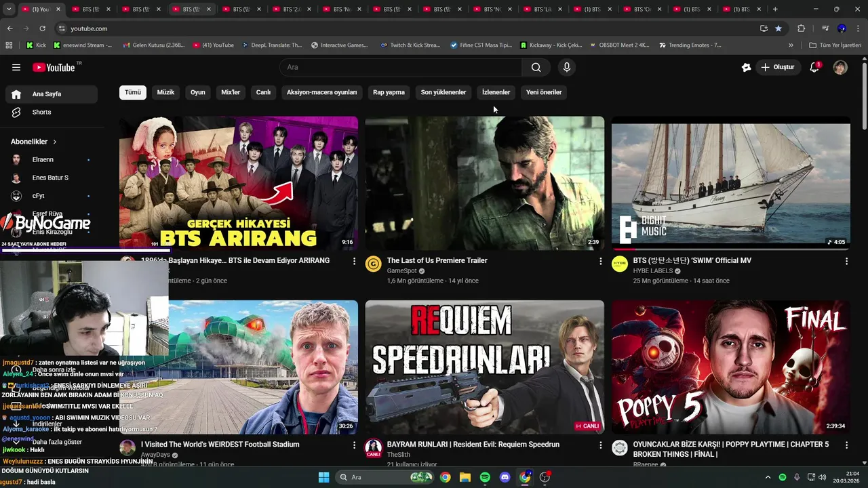Open The Last of Us Premiere Trailer title
The width and height of the screenshot is (868, 488).
(x=437, y=260)
